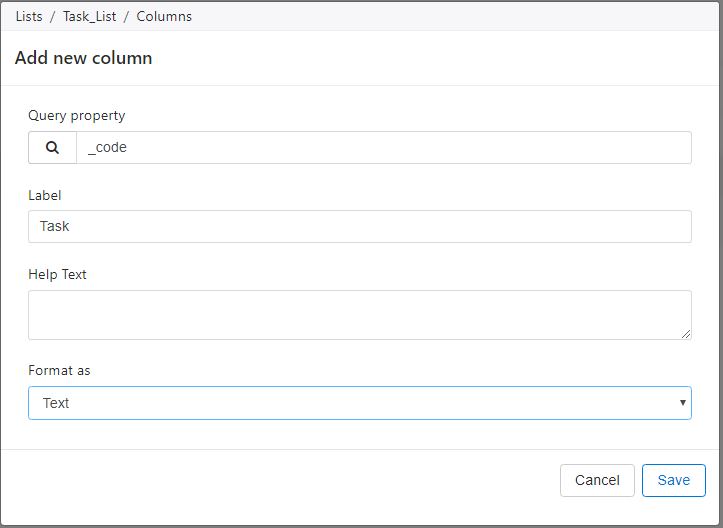Click the slash between Lists and Task_List

click(53, 17)
